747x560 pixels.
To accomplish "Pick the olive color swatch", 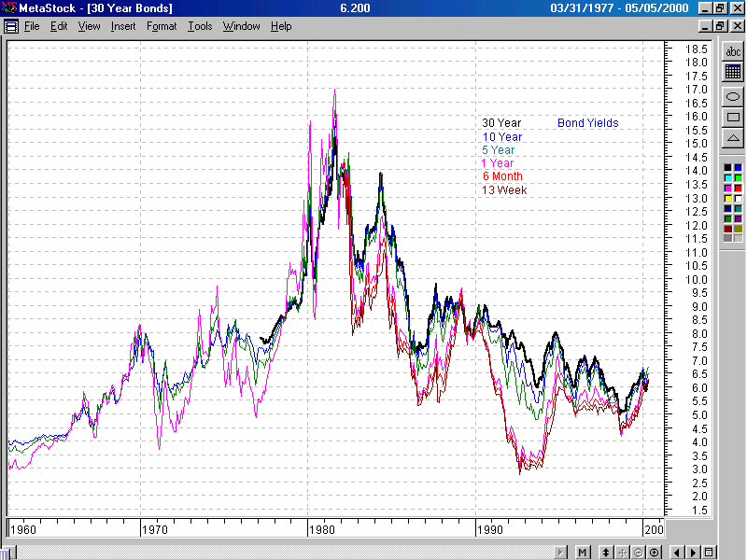I will (x=738, y=229).
